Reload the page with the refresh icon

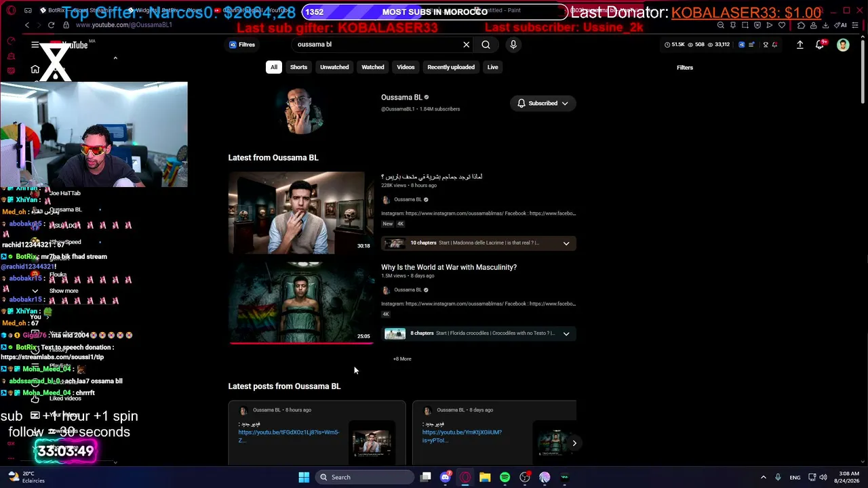tap(51, 25)
